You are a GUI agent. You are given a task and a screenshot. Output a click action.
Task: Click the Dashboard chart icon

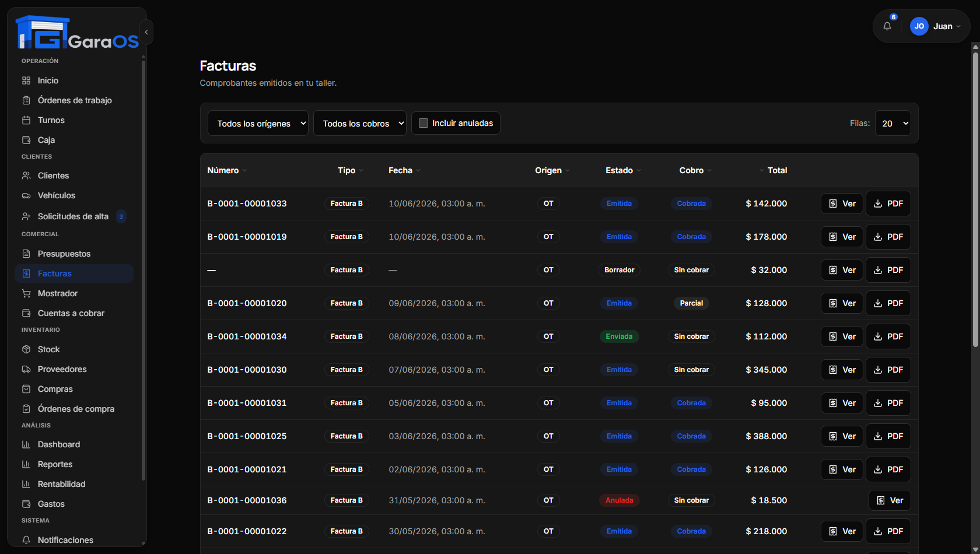pyautogui.click(x=26, y=444)
